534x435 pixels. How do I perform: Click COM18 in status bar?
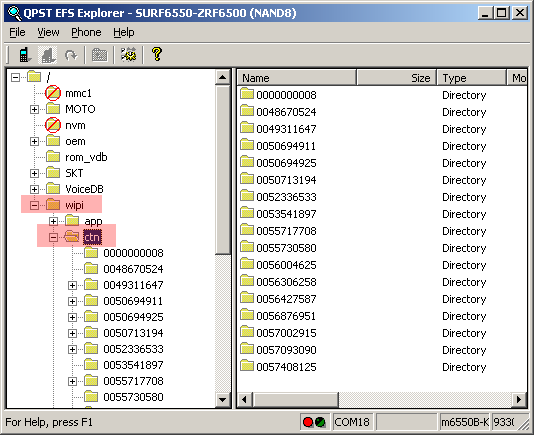click(352, 422)
